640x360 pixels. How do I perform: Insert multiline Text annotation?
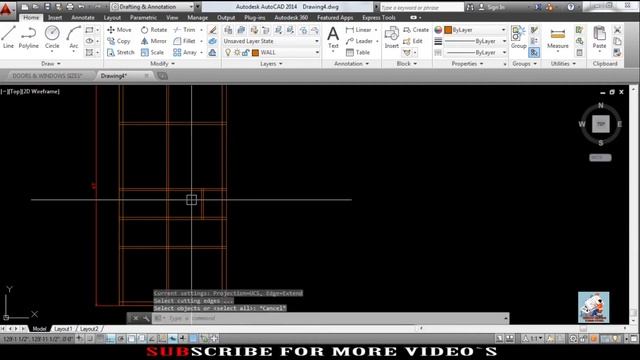(x=333, y=37)
